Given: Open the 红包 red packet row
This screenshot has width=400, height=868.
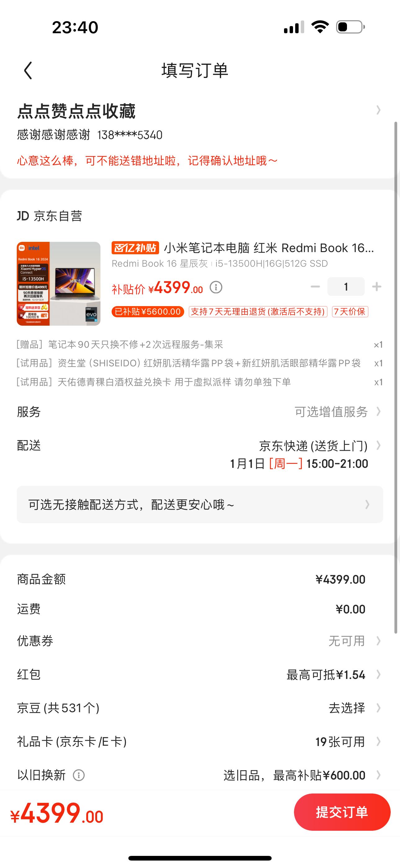Looking at the screenshot, I should tap(200, 675).
